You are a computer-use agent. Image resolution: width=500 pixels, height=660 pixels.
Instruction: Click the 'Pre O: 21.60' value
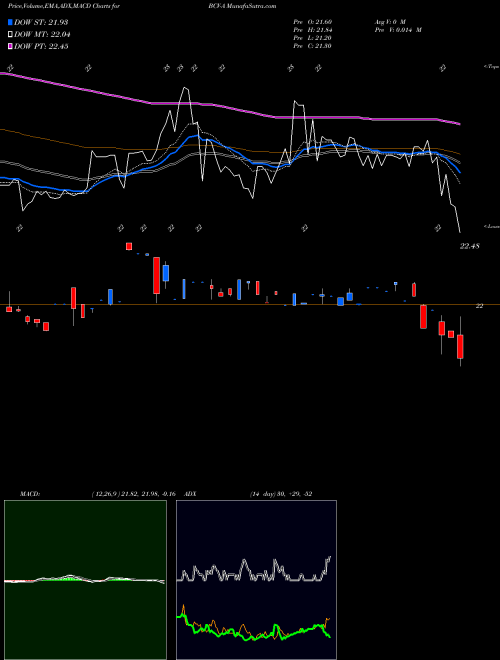click(313, 22)
